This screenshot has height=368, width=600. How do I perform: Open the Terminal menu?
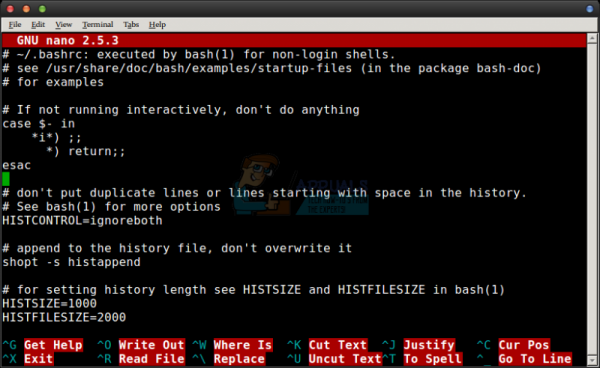98,24
